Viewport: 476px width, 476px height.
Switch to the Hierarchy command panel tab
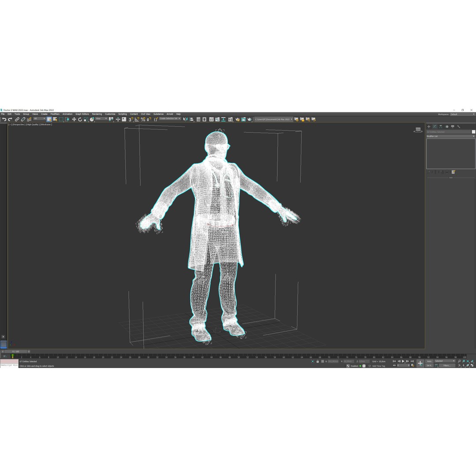441,126
